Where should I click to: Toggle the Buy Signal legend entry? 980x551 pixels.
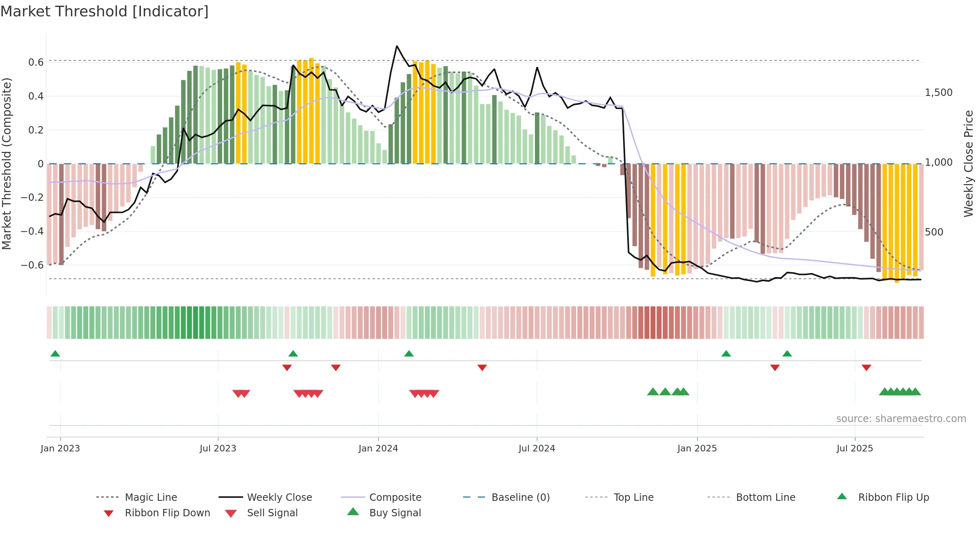[x=384, y=513]
